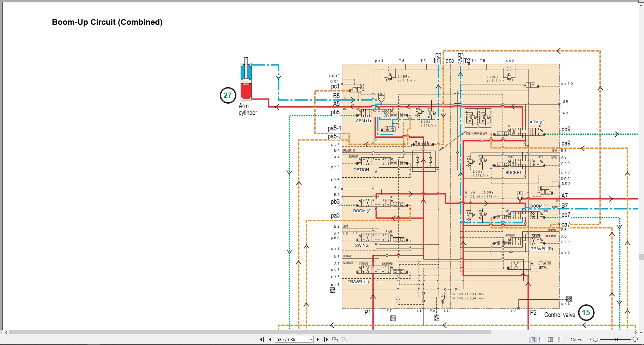The width and height of the screenshot is (644, 345).
Task: Click the previous view icon
Action: point(335,340)
